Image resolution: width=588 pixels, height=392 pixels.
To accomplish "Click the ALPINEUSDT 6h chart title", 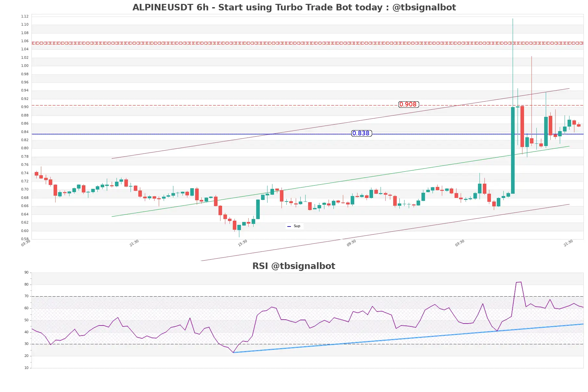I will [294, 7].
